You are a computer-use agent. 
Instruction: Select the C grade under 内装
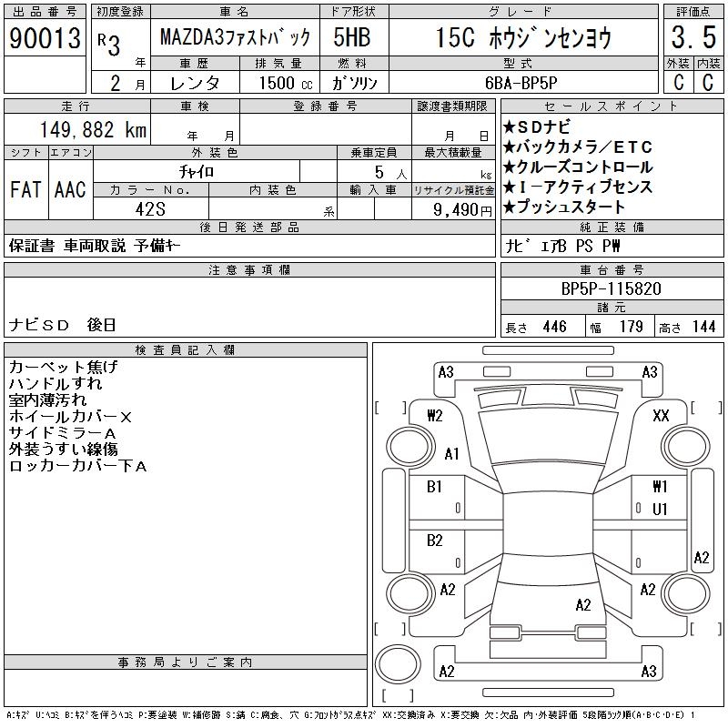[708, 83]
